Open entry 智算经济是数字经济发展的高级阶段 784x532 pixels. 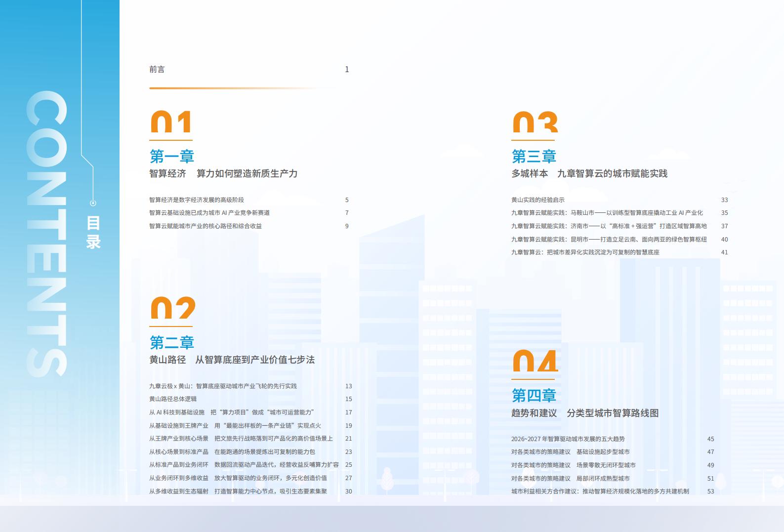197,200
